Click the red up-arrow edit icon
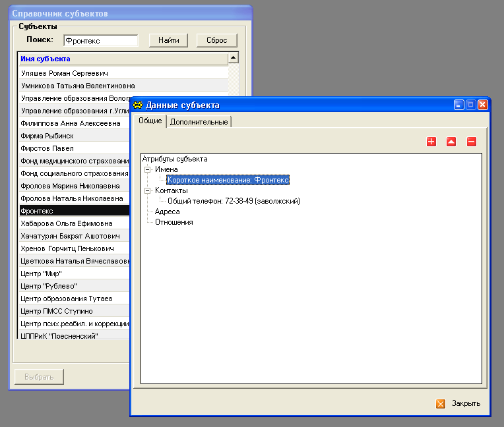 point(451,142)
